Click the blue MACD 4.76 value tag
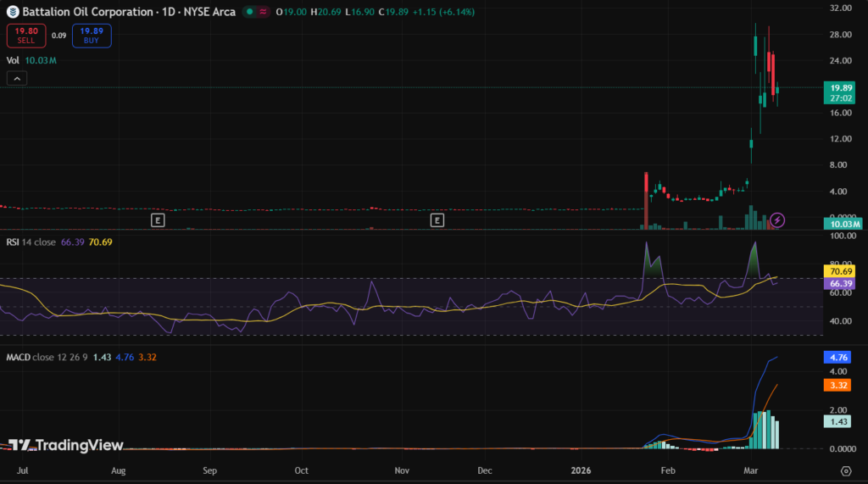 click(x=840, y=358)
